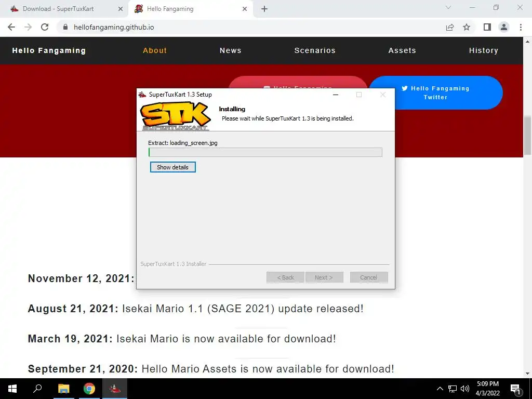Click the volume speaker icon in tray
Viewport: 532px width, 399px height.
pyautogui.click(x=465, y=389)
